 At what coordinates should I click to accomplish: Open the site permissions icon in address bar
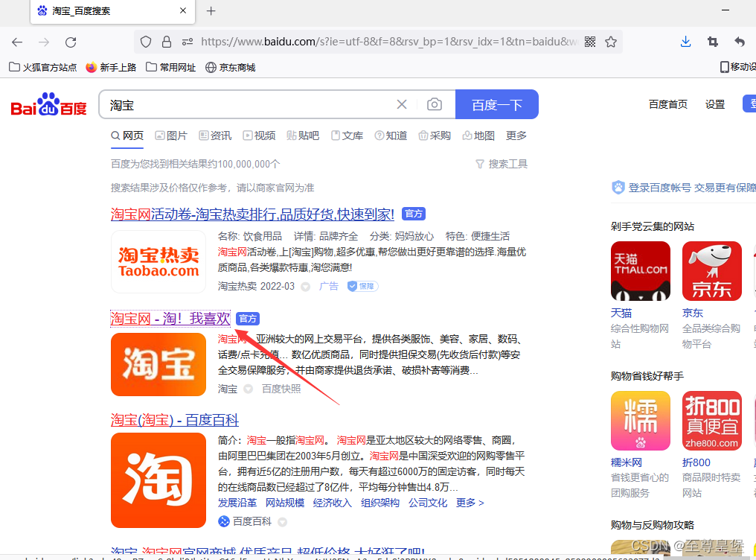(188, 42)
